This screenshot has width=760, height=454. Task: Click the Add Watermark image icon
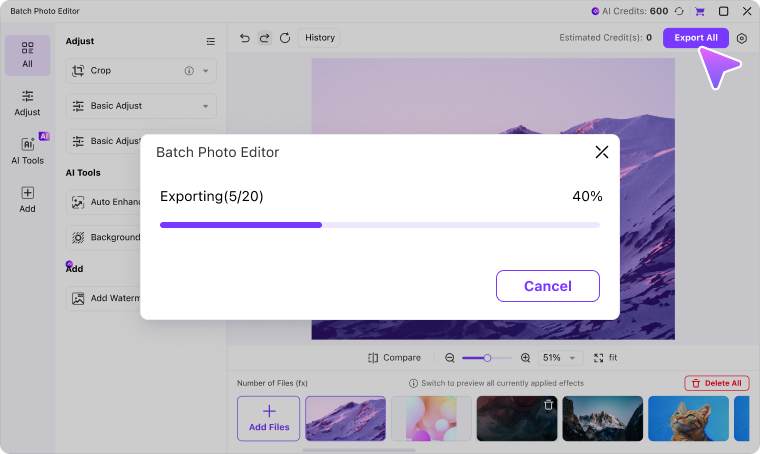pos(78,298)
